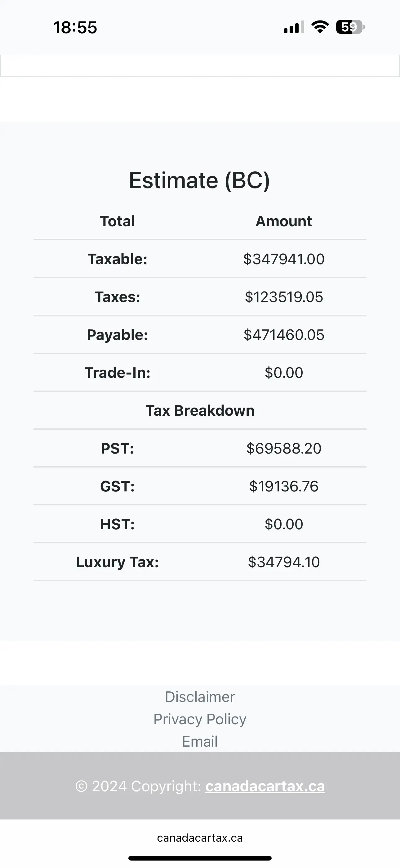This screenshot has width=400, height=868.
Task: Tap the Email footer link
Action: pos(200,741)
